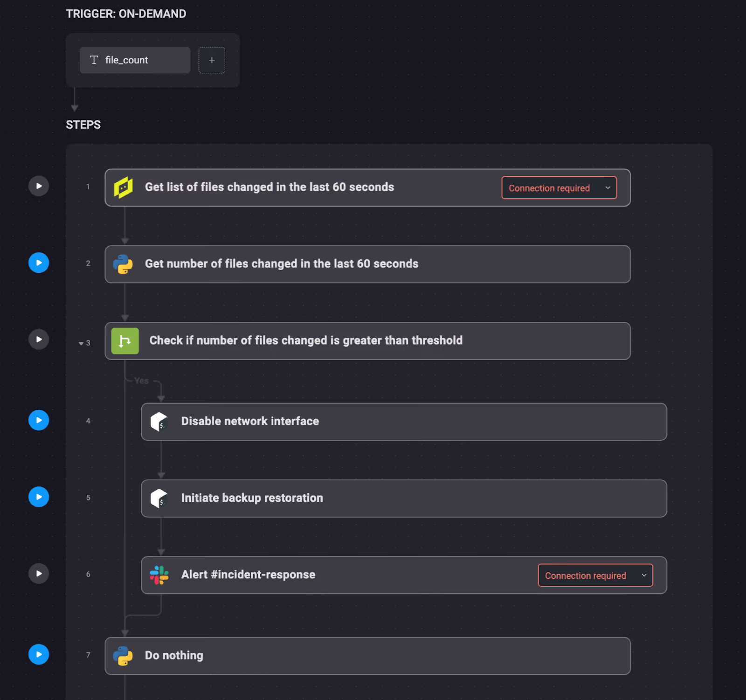Open Connection required dropdown for step 1
746x700 pixels.
click(559, 187)
